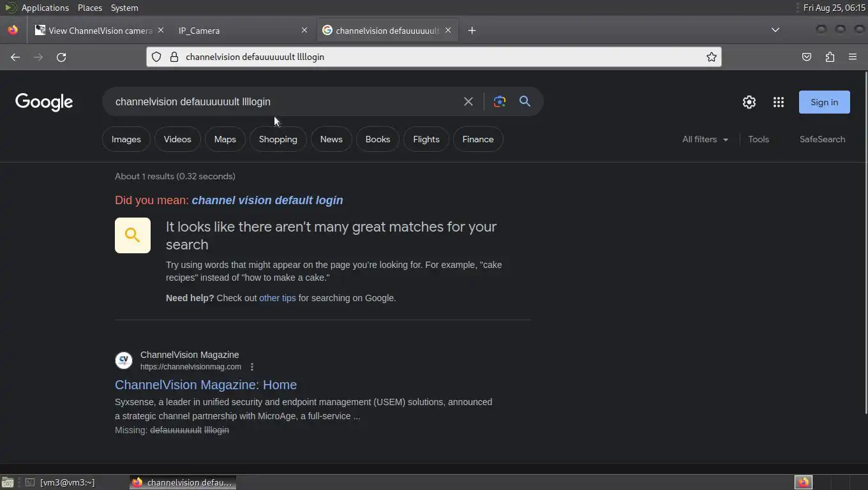Image resolution: width=868 pixels, height=490 pixels.
Task: Close the IP_Camera tab
Action: pyautogui.click(x=304, y=30)
